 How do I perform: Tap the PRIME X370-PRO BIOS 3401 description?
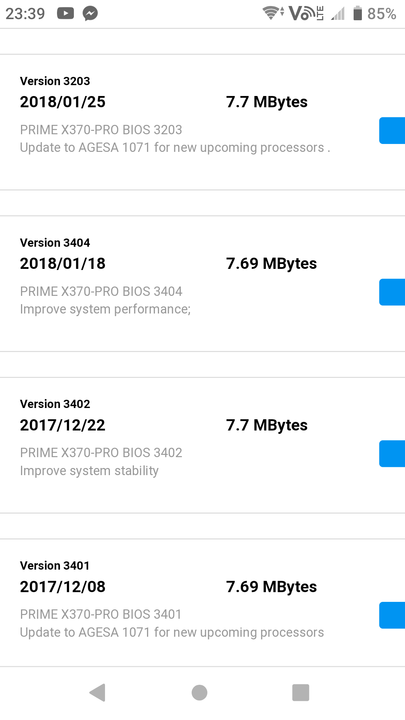pos(101,614)
